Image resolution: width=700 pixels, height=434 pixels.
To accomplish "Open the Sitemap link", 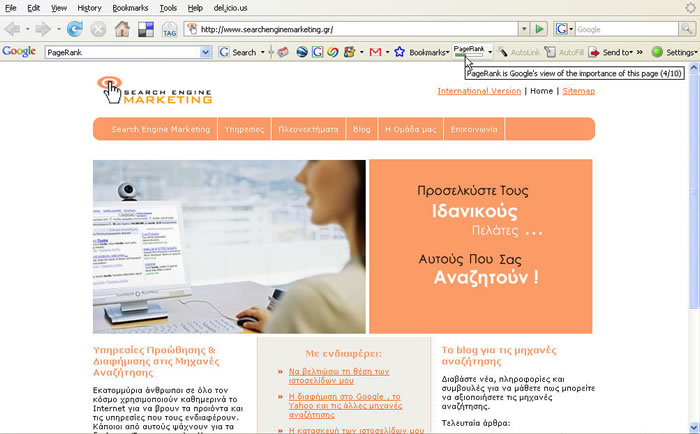I will pyautogui.click(x=579, y=91).
